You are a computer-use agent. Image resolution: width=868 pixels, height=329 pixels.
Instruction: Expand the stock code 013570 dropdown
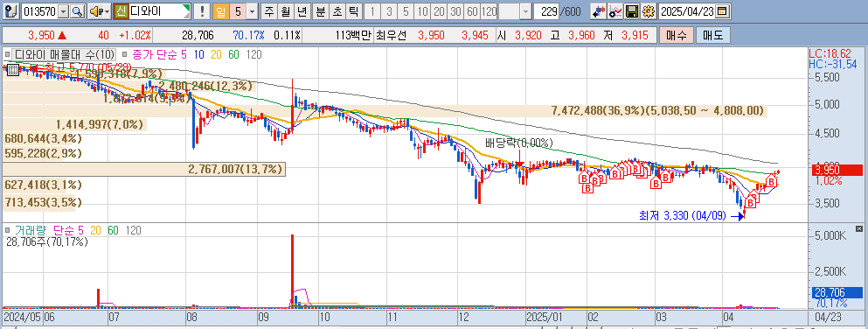[64, 11]
